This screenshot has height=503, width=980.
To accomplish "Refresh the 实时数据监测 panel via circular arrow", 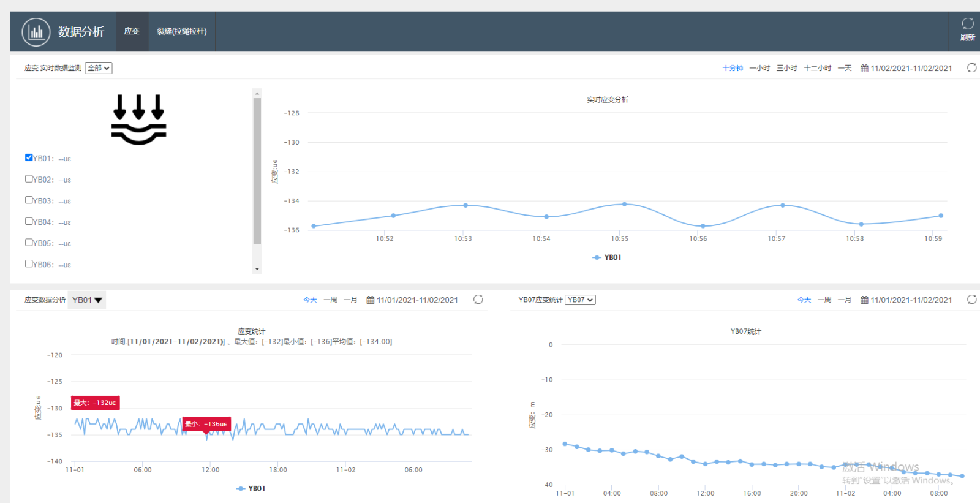I will pos(971,68).
